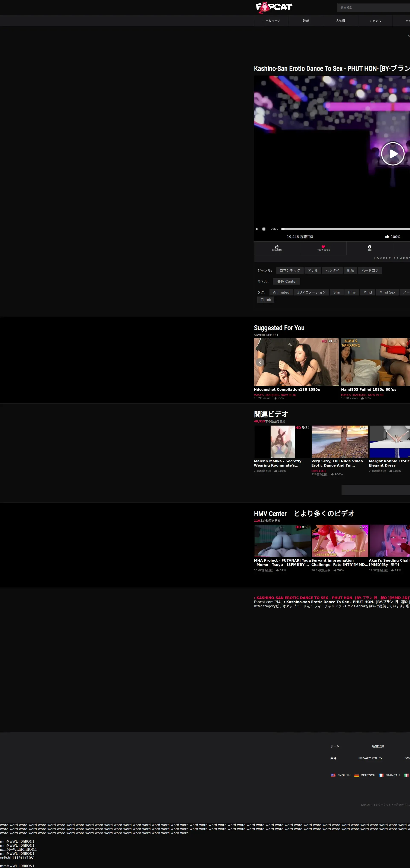The image size is (410, 868).
Task: Open the 人気順 navigation tab
Action: pyautogui.click(x=340, y=21)
